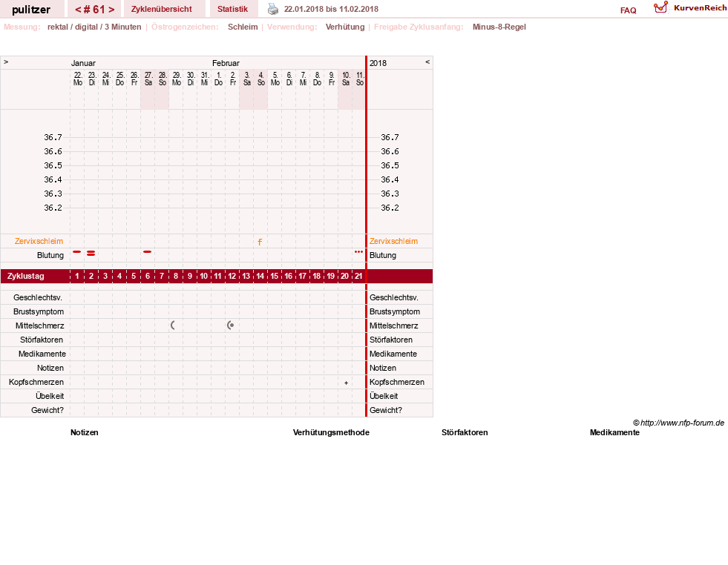Click the 'Verhütungsmethode' heading
This screenshot has height=565, width=728.
331,432
